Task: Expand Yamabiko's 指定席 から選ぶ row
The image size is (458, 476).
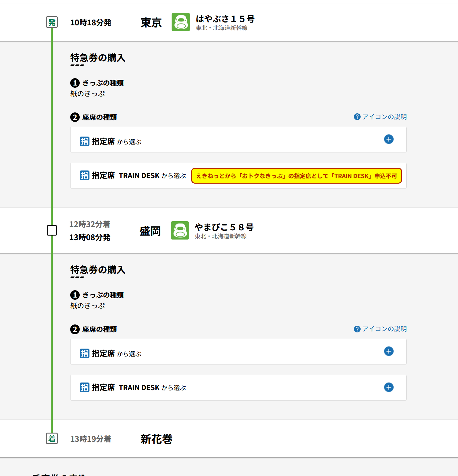Action: tap(238, 352)
